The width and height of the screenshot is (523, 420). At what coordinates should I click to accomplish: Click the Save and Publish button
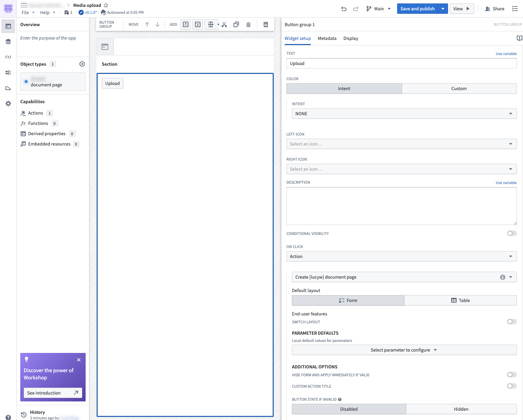pos(417,9)
